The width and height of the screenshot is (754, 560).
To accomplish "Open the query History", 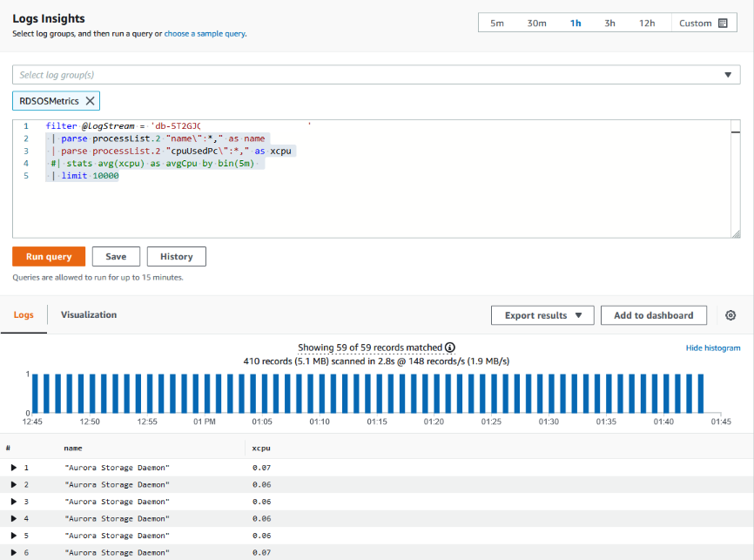I will [x=176, y=256].
